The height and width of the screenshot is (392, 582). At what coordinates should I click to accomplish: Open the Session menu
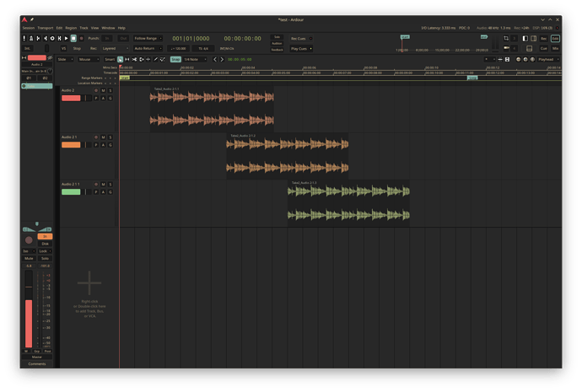point(29,28)
